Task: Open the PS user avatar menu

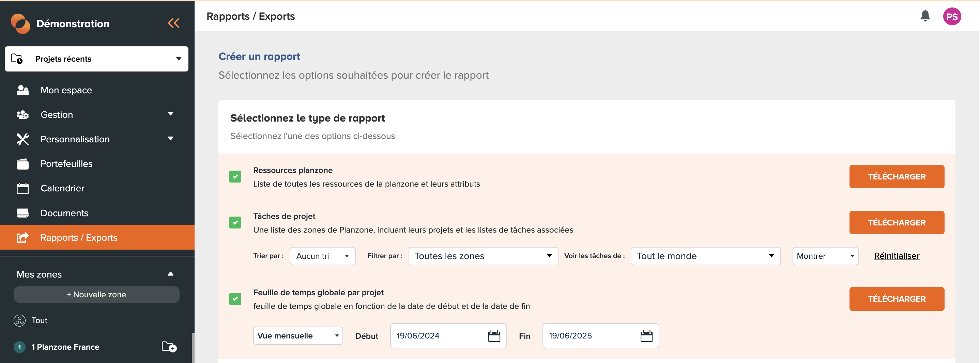Action: 951,16
